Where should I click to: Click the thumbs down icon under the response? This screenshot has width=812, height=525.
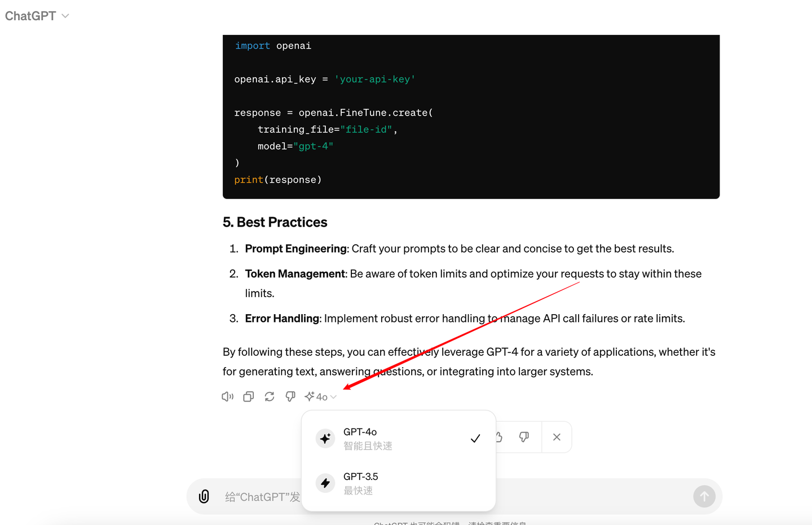coord(290,396)
